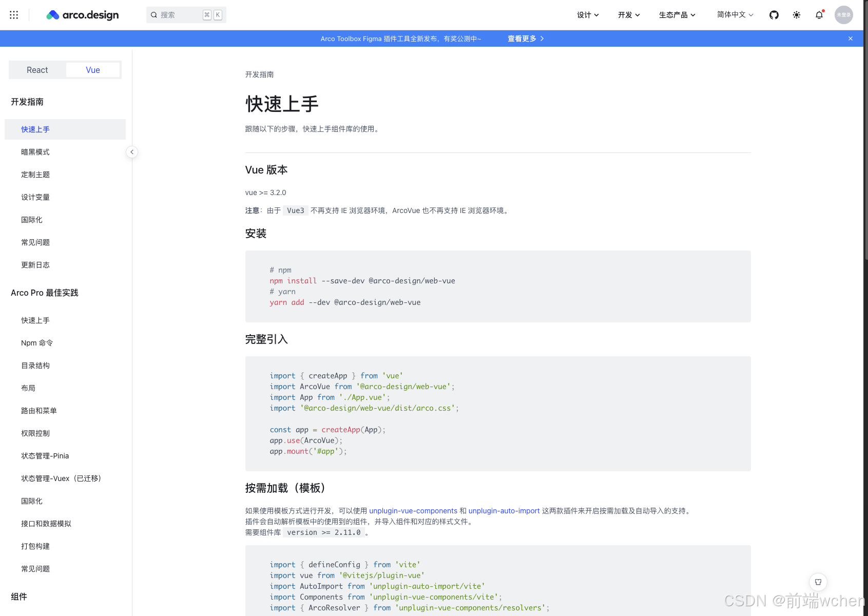Open the 开发 dropdown menu
The width and height of the screenshot is (868, 616).
point(628,15)
